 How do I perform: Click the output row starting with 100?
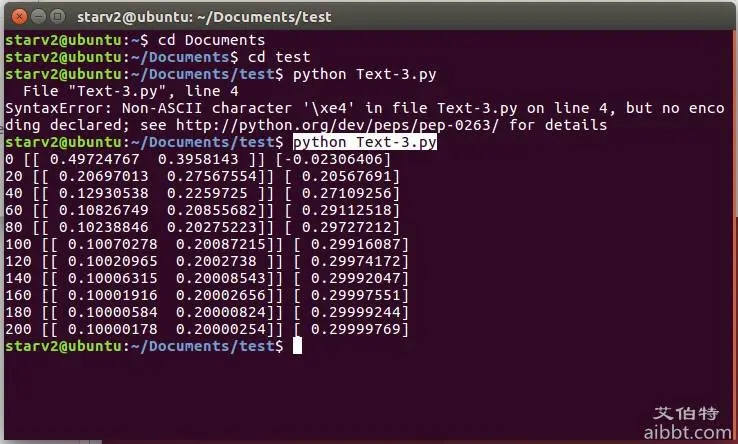(x=207, y=244)
